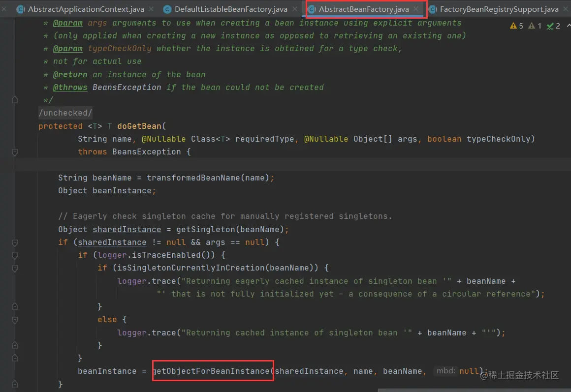Click 'that is not fully initialized yet' string

point(346,294)
